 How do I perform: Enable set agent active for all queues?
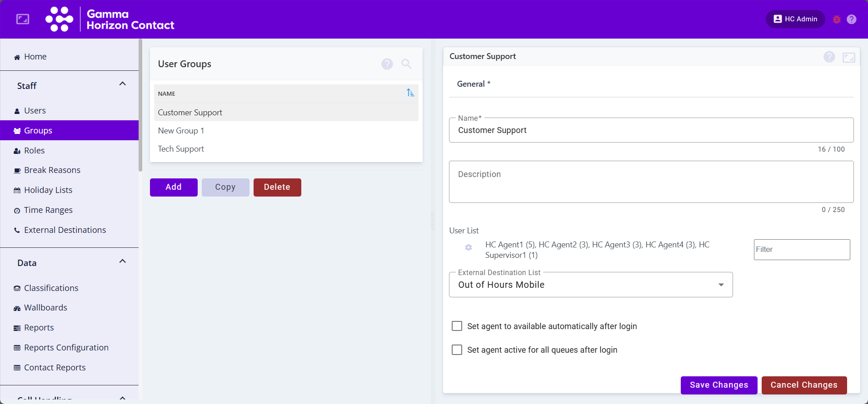(x=457, y=350)
